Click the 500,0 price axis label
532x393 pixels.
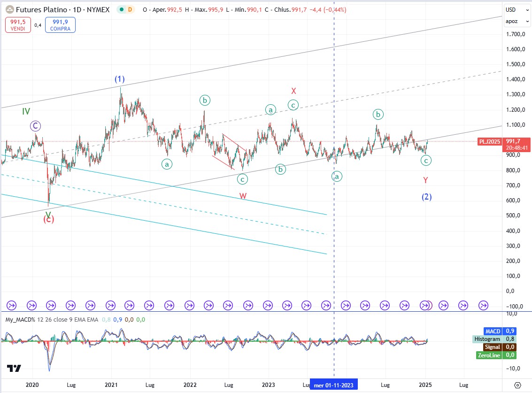(513, 216)
